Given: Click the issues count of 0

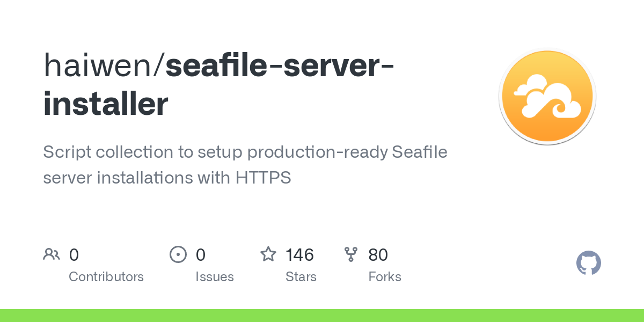Looking at the screenshot, I should (201, 254).
